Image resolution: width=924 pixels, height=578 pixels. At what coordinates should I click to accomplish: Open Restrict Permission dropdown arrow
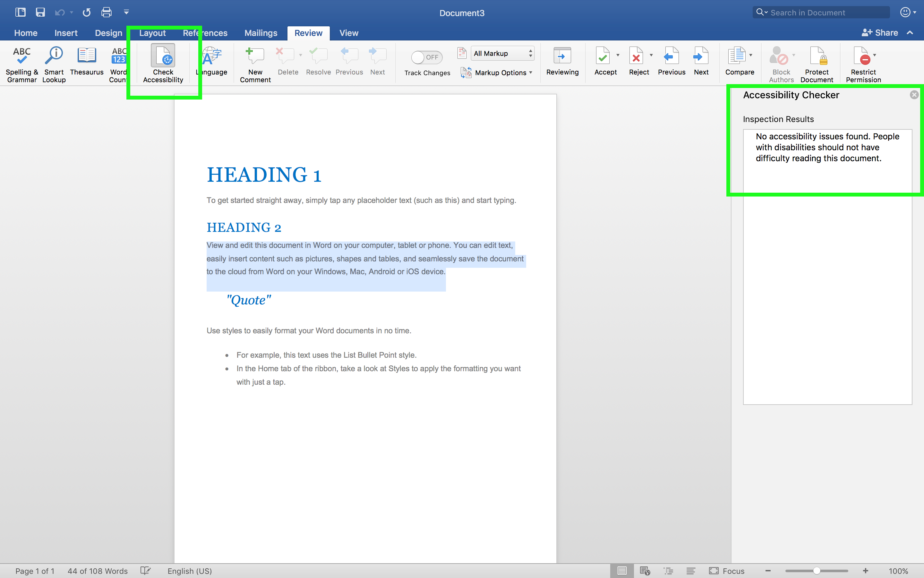875,56
